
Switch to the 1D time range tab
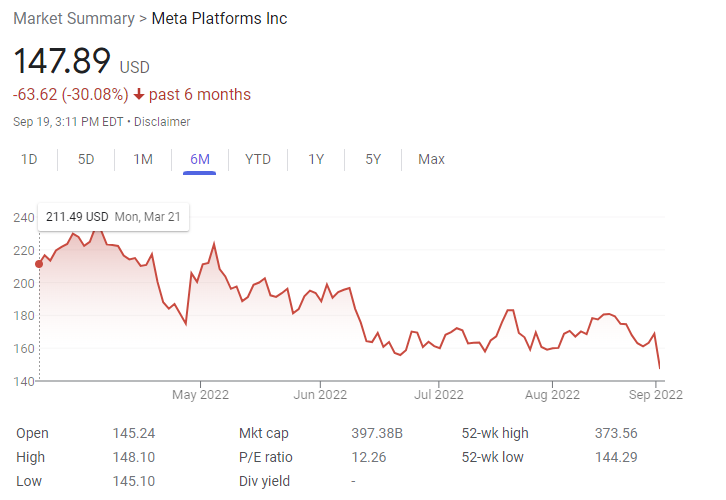pyautogui.click(x=29, y=159)
